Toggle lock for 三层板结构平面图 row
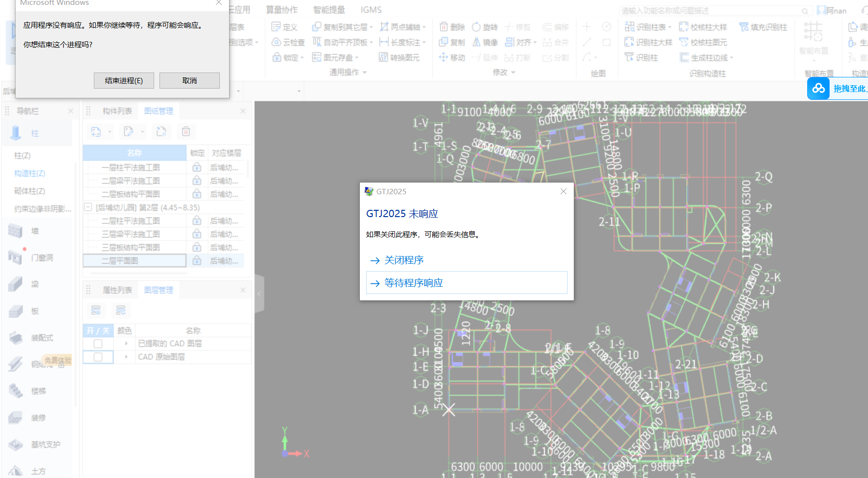The width and height of the screenshot is (868, 478). [x=197, y=248]
